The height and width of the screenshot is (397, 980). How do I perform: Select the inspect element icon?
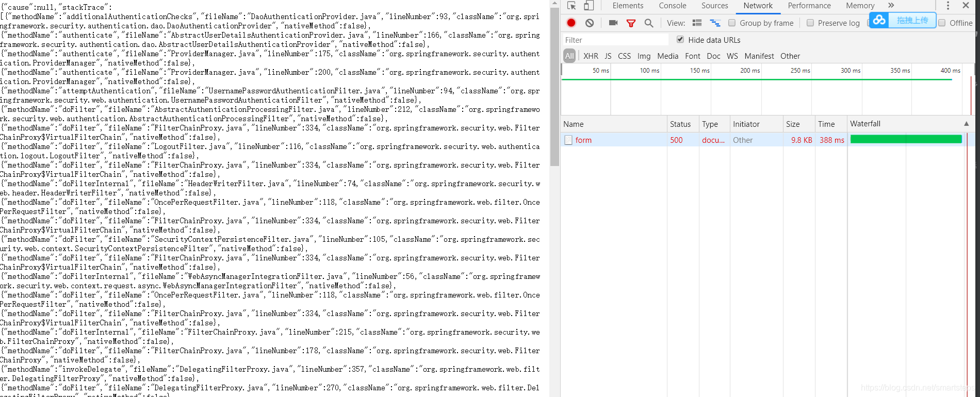[571, 6]
